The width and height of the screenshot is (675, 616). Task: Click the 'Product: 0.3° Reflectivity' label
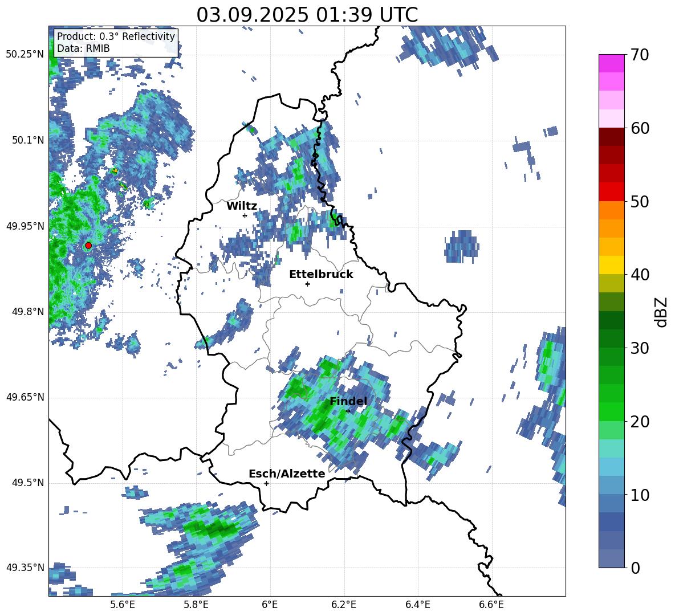pos(116,36)
